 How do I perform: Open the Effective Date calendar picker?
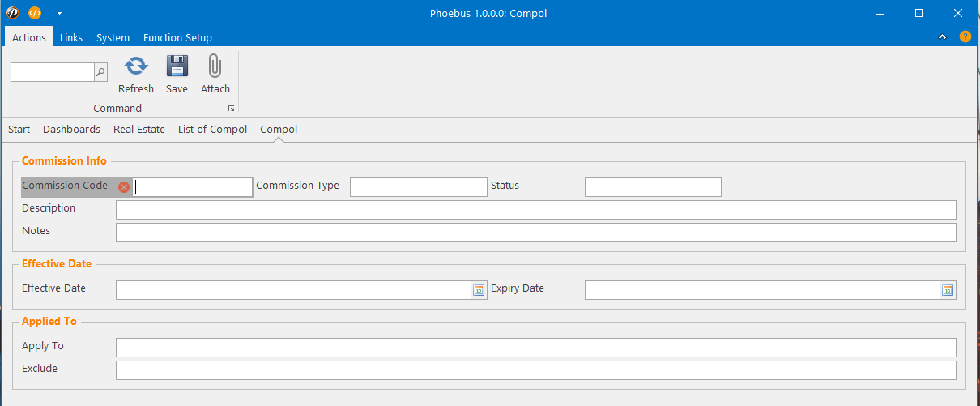[x=479, y=290]
